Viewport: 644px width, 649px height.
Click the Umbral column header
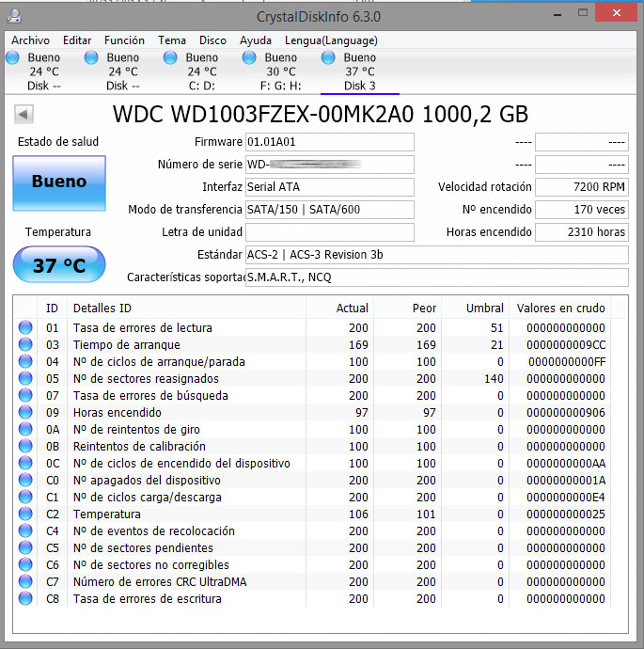pos(476,308)
